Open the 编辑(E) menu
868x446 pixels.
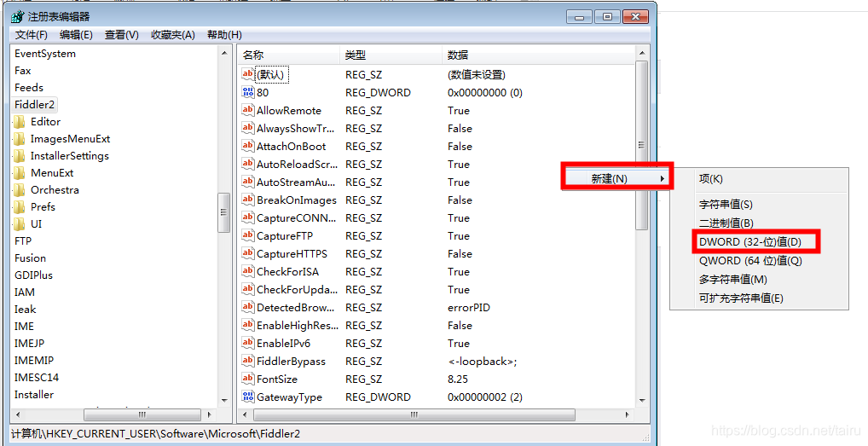click(77, 35)
